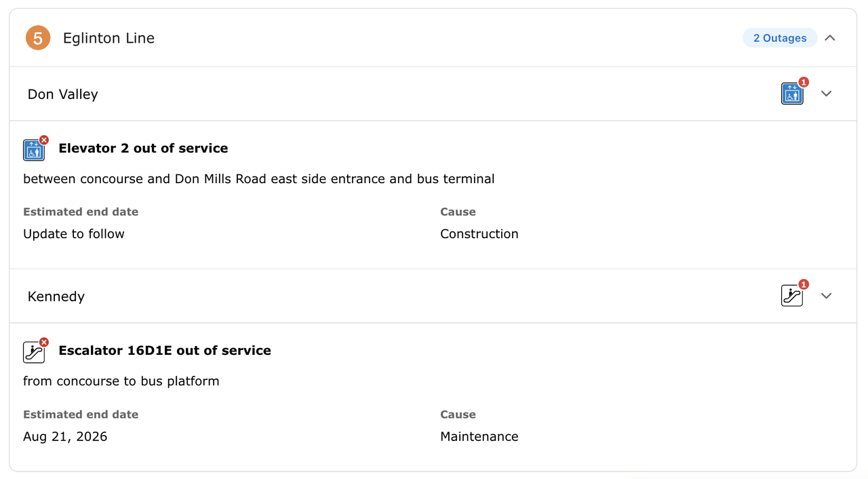868x479 pixels.
Task: Click the 2 Outages badge
Action: [x=779, y=38]
